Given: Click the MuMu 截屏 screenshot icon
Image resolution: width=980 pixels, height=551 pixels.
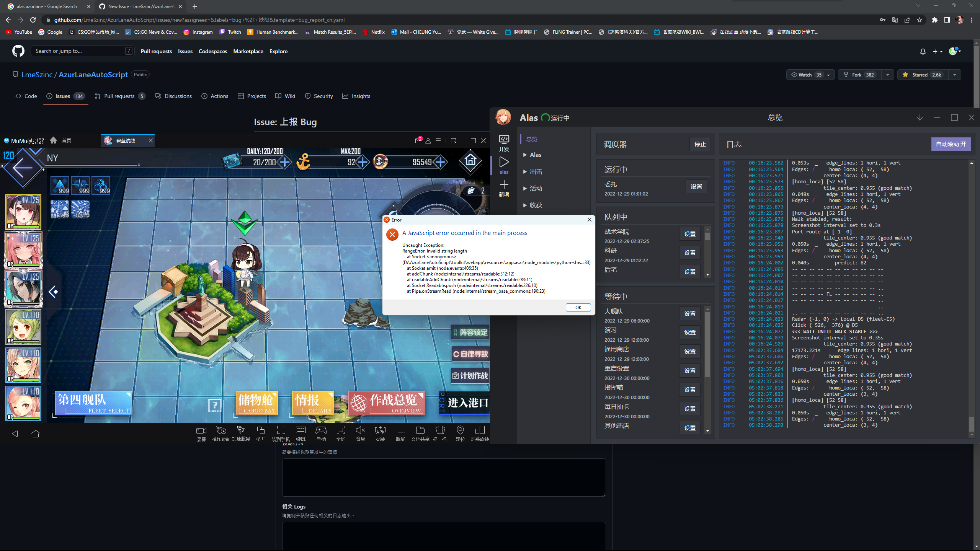Looking at the screenshot, I should (400, 431).
